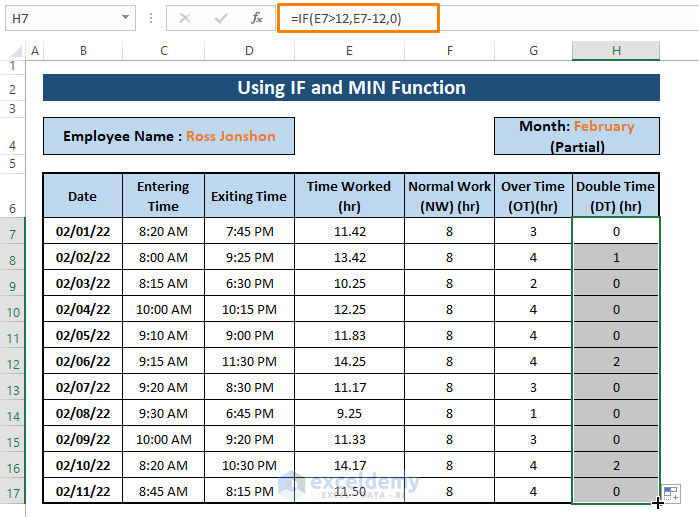This screenshot has height=517, width=699.
Task: Select the Employee Name Ross Jonshon cell
Action: point(168,136)
